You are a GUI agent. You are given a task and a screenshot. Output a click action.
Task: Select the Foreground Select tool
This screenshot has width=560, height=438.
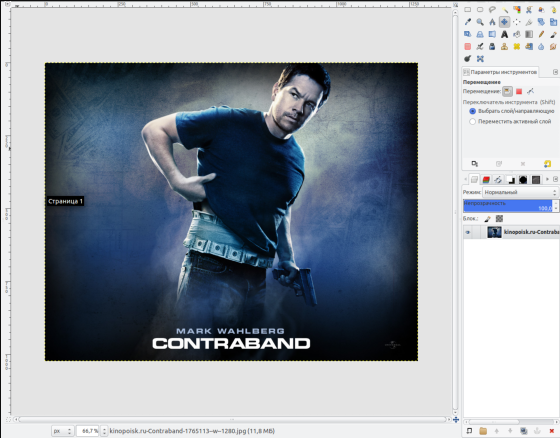541,10
